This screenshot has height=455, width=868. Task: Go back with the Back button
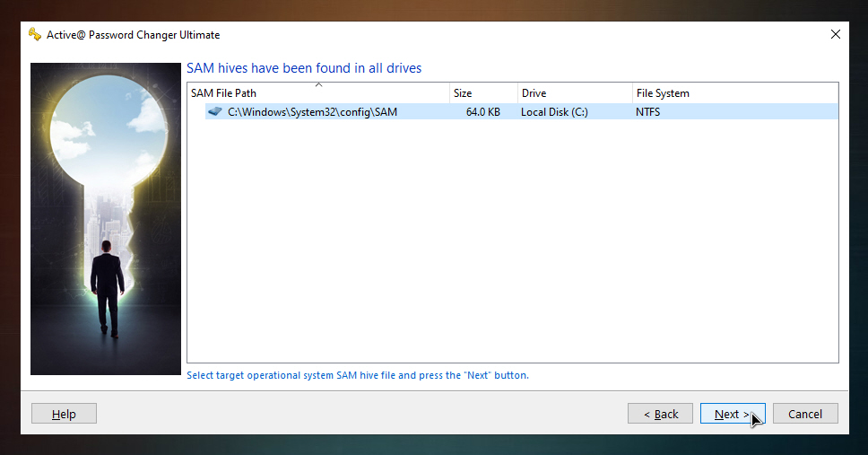pyautogui.click(x=660, y=414)
